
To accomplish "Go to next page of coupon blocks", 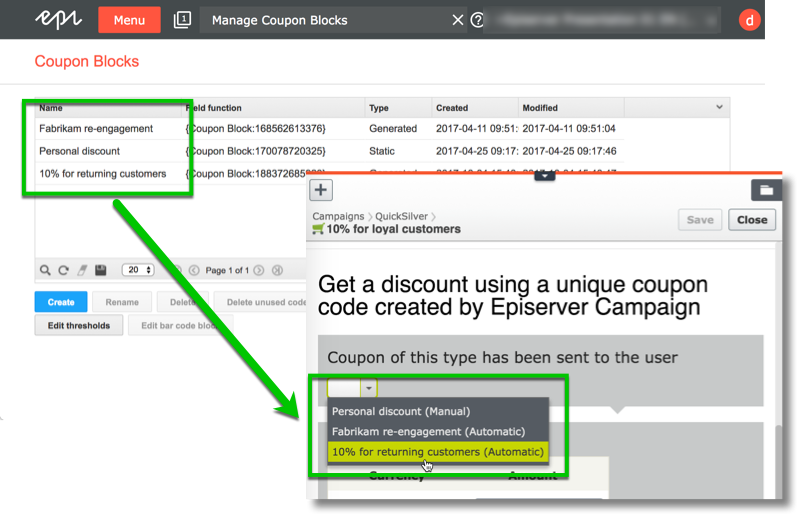I will coord(259,270).
